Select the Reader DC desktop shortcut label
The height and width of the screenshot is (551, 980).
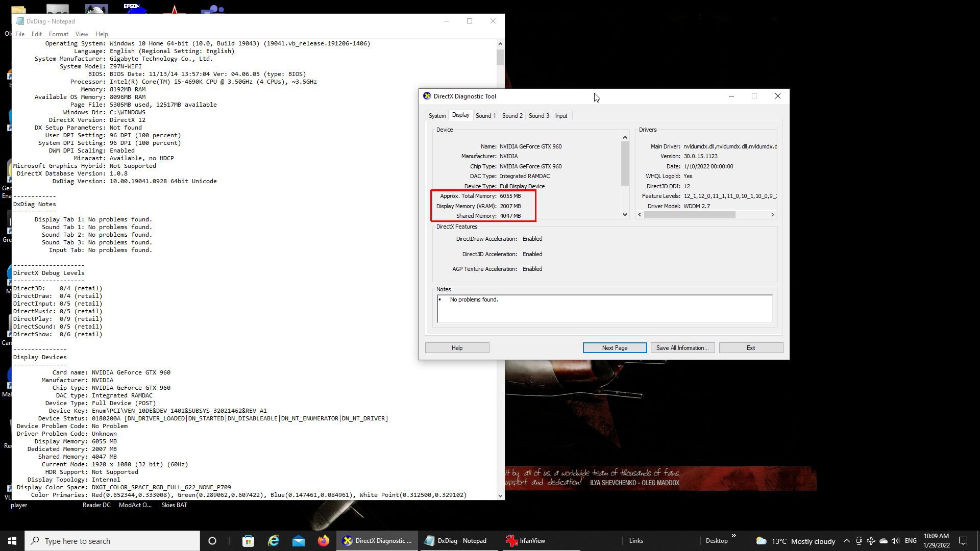(x=96, y=505)
